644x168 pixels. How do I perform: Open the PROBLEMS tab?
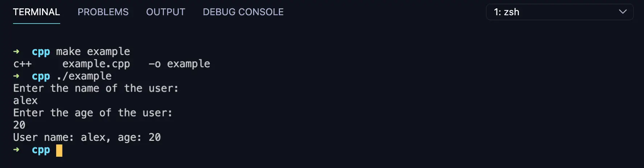point(103,12)
